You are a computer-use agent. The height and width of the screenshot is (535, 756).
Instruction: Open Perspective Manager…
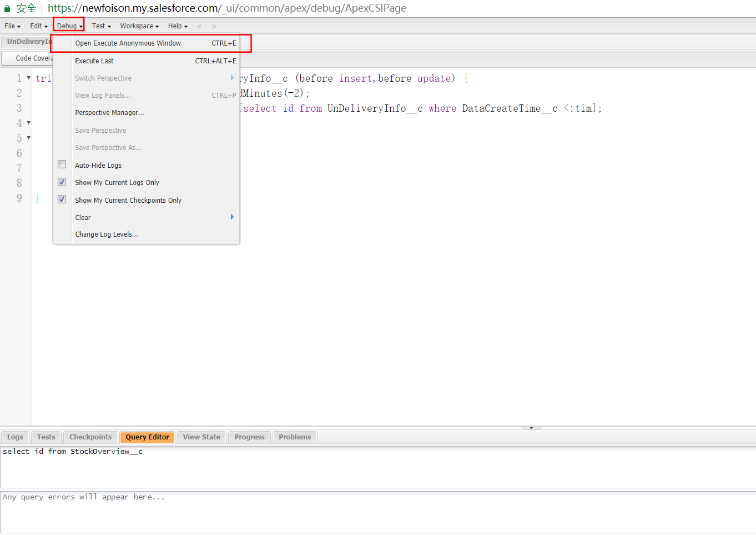tap(147, 113)
